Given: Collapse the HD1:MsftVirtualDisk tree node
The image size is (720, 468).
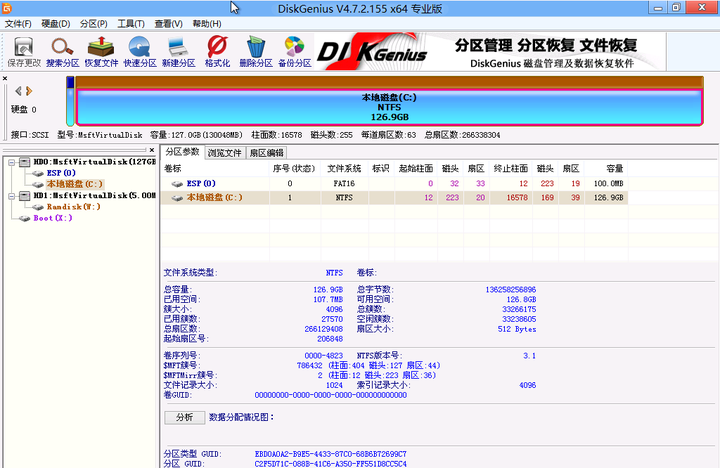Looking at the screenshot, I should [11, 196].
